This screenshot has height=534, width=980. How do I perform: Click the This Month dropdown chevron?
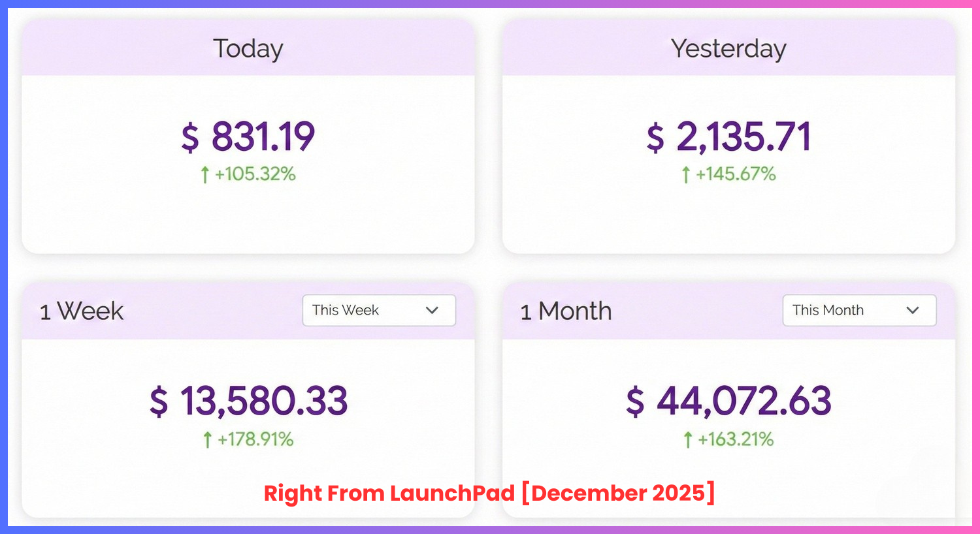coord(913,311)
